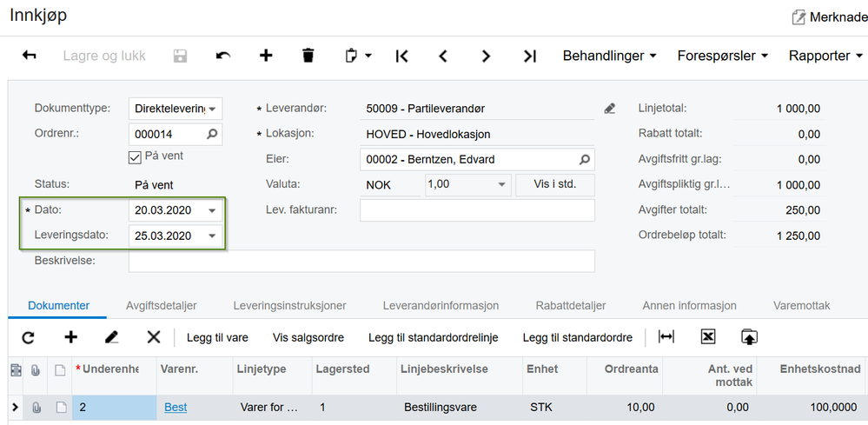The image size is (868, 425).
Task: Open the Rapporter menu
Action: [x=826, y=56]
